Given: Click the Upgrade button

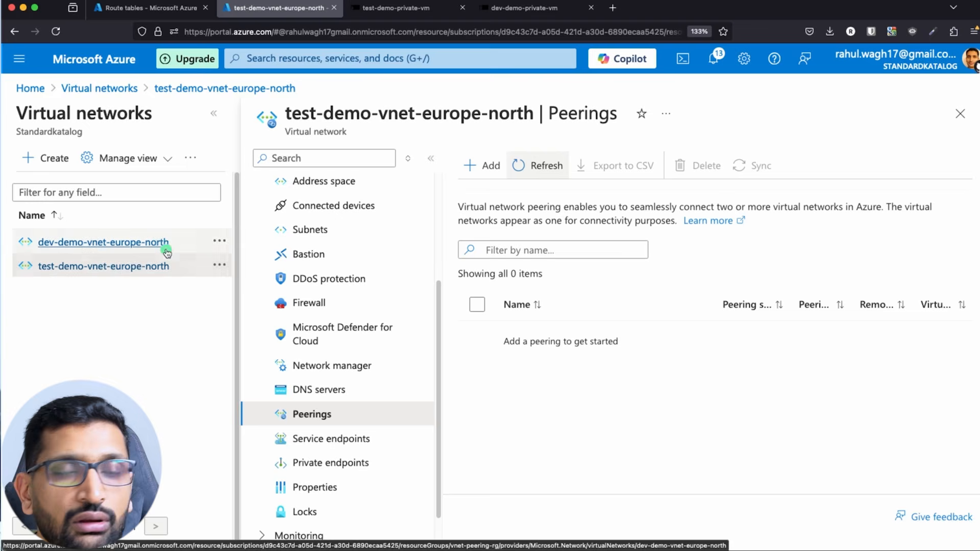Looking at the screenshot, I should [187, 59].
